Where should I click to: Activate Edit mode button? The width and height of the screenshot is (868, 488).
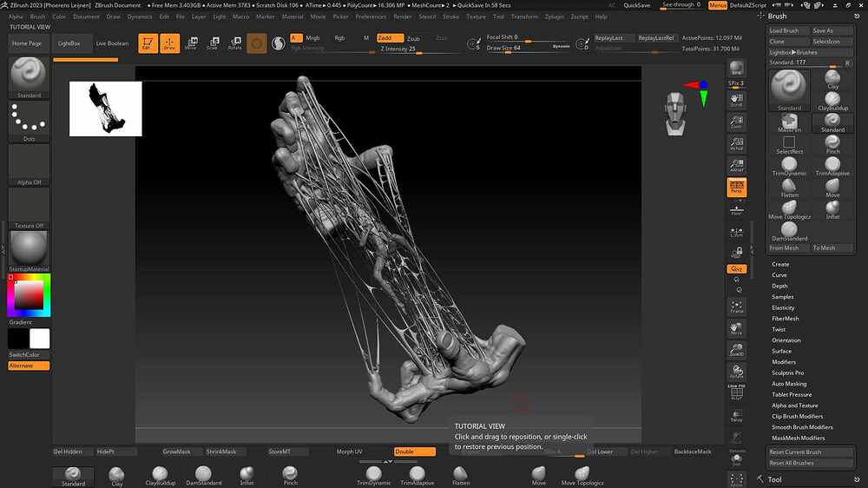point(148,43)
